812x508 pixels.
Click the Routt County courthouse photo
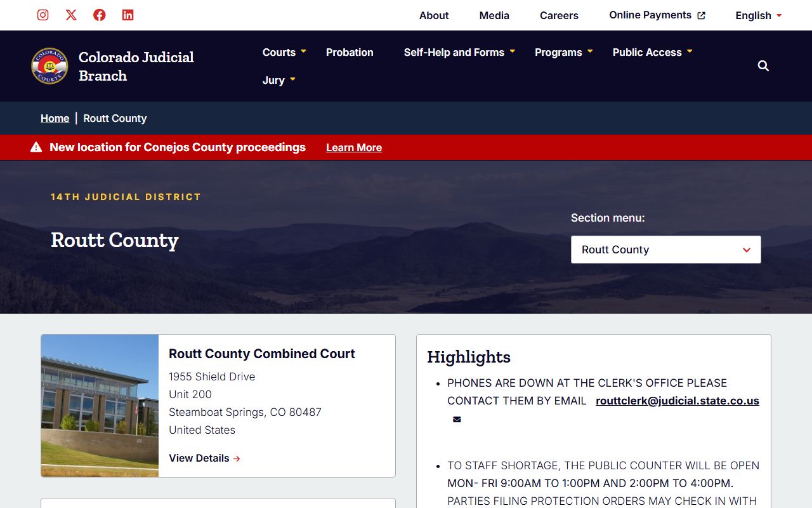100,406
